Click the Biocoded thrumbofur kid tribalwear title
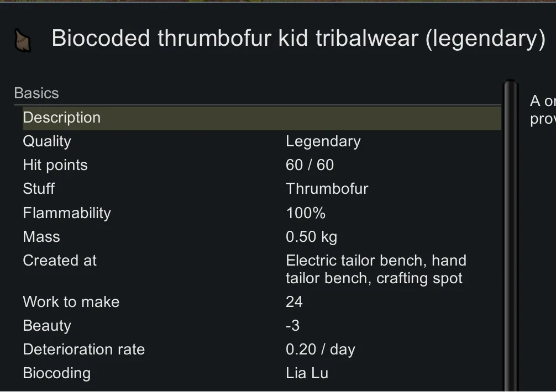The width and height of the screenshot is (556, 392). pyautogui.click(x=298, y=39)
